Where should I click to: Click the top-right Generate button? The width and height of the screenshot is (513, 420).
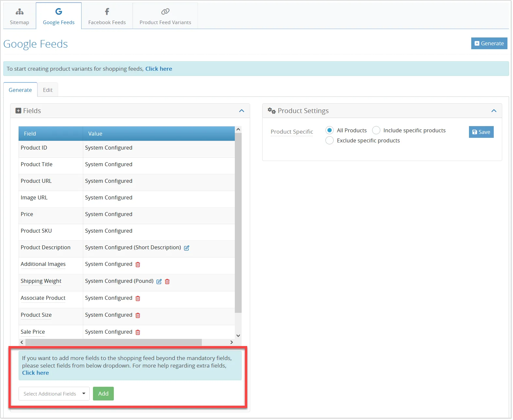(x=489, y=43)
